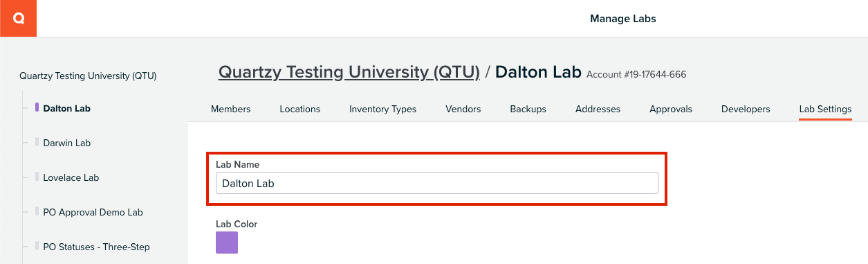Click Quartzy Testing University (QTU) sidebar heading
Screen dimensions: 868x264
88,76
